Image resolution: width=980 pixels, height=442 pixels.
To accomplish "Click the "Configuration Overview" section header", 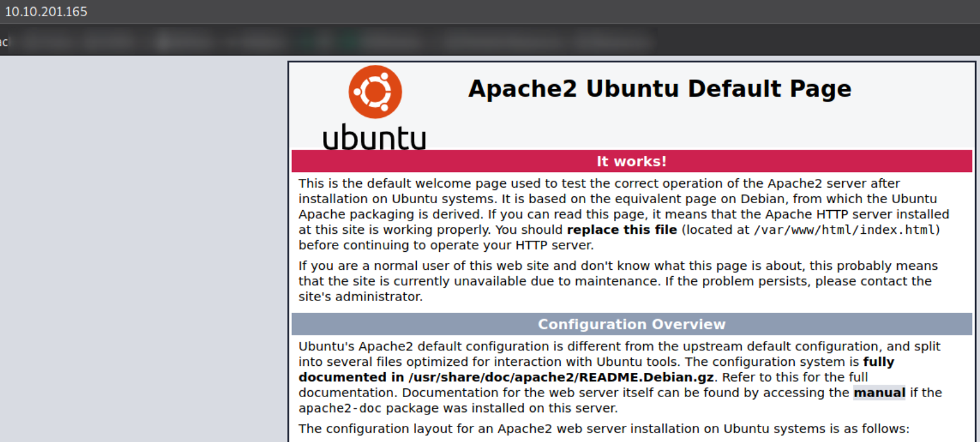I will coord(631,324).
